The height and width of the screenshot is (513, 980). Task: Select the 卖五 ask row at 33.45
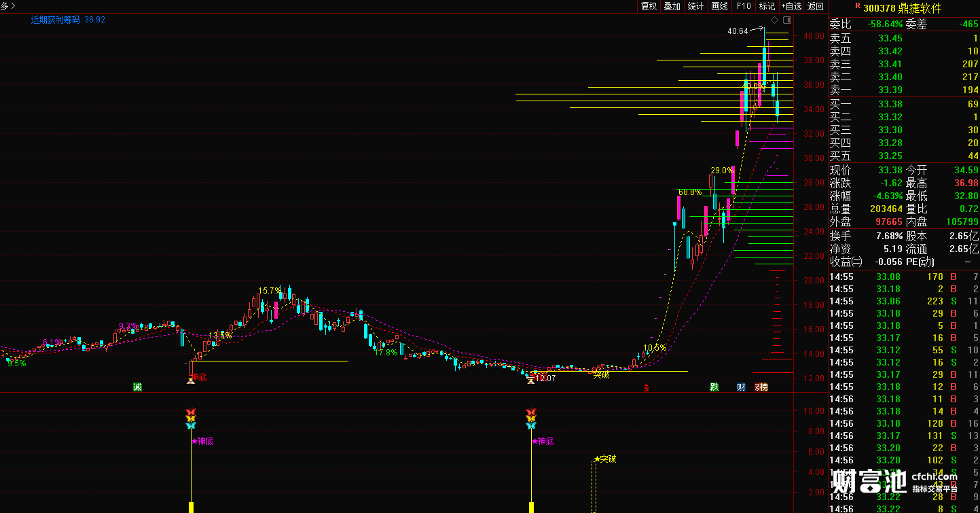coord(904,39)
